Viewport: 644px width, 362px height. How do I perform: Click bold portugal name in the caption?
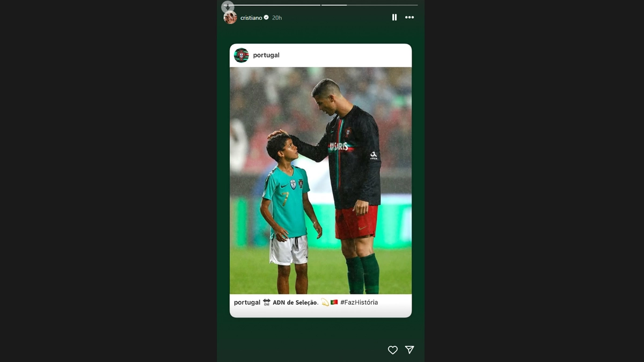pos(247,302)
